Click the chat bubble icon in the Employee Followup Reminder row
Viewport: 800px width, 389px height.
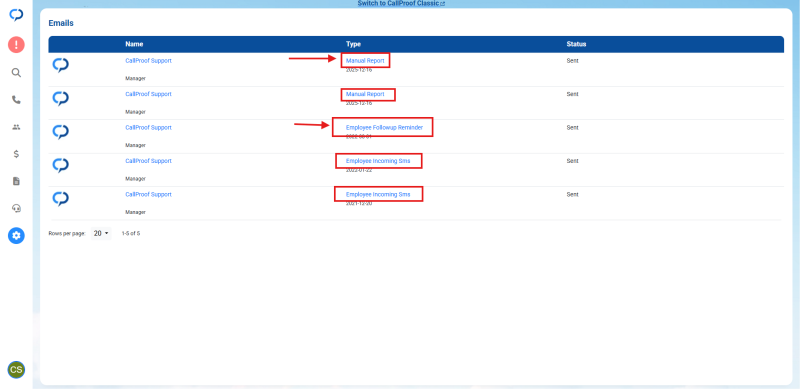tap(61, 132)
